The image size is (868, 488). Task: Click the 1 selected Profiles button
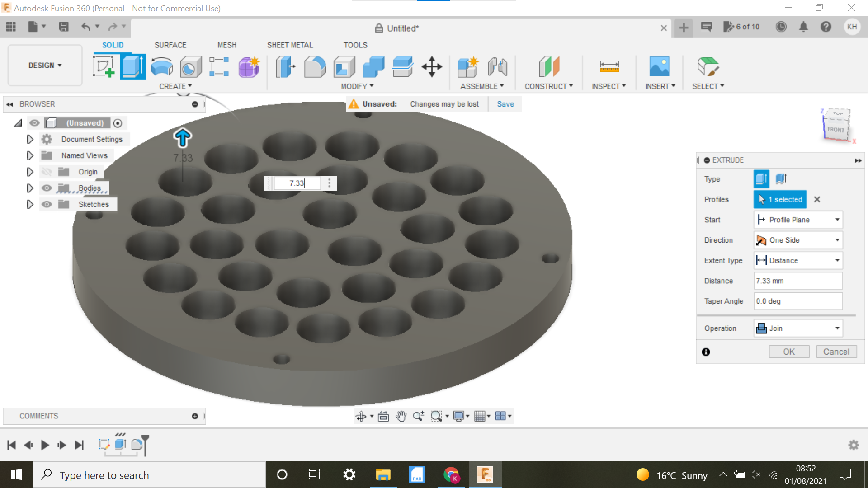click(x=780, y=199)
